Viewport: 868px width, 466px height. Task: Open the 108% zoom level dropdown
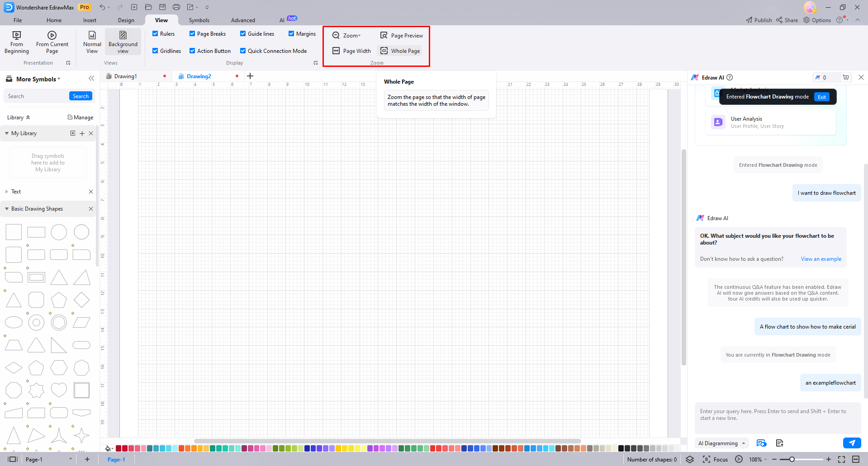coord(758,459)
